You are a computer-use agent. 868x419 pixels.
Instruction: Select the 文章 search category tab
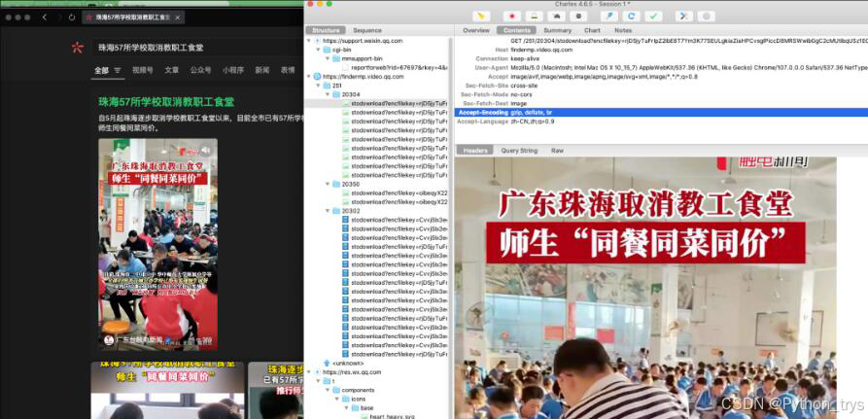pos(172,70)
